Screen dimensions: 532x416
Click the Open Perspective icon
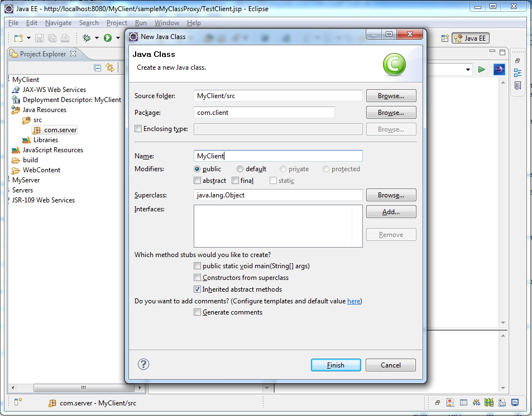445,38
